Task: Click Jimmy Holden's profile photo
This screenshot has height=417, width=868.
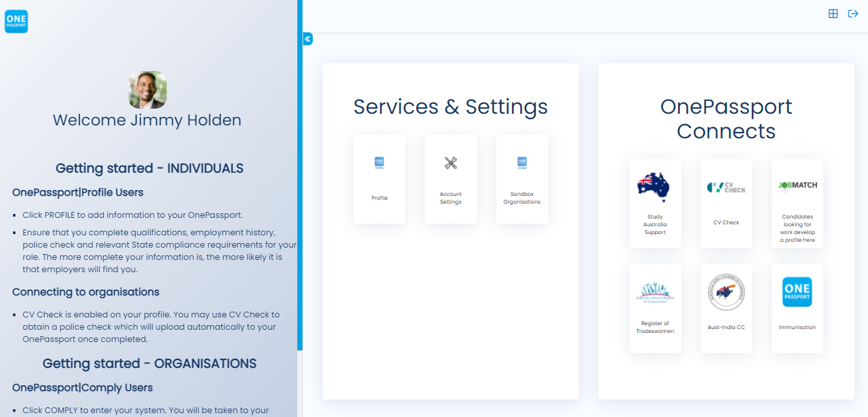Action: (x=147, y=90)
